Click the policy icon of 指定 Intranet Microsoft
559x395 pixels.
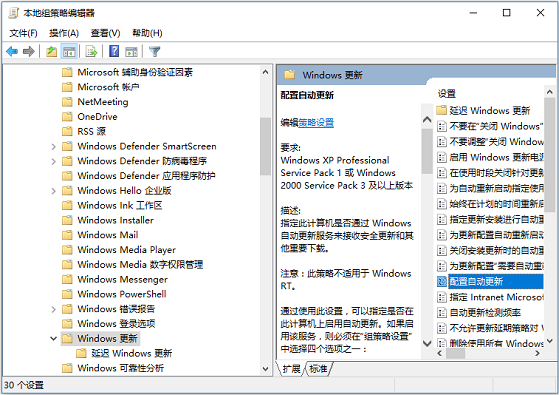click(x=442, y=297)
